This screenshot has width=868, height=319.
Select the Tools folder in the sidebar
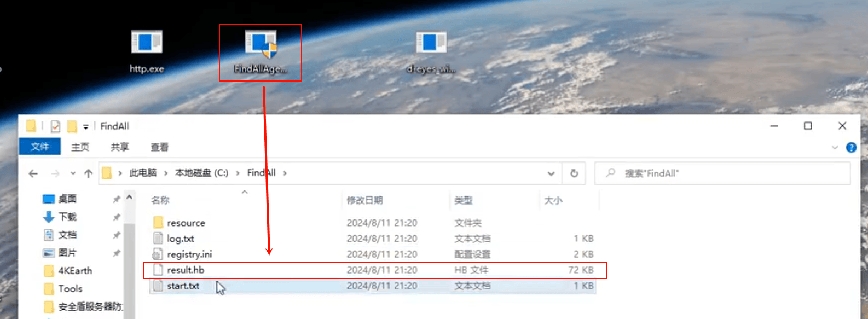point(63,289)
